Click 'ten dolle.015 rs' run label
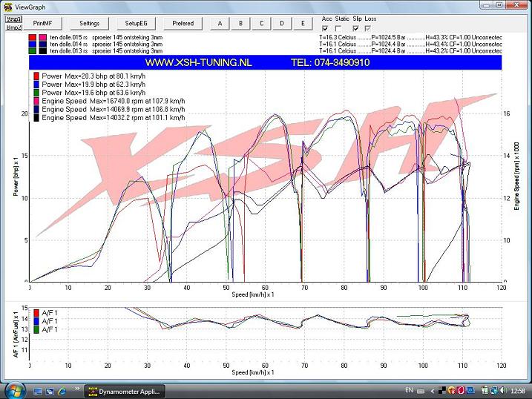Viewport: 532px width, 399px height. point(69,37)
